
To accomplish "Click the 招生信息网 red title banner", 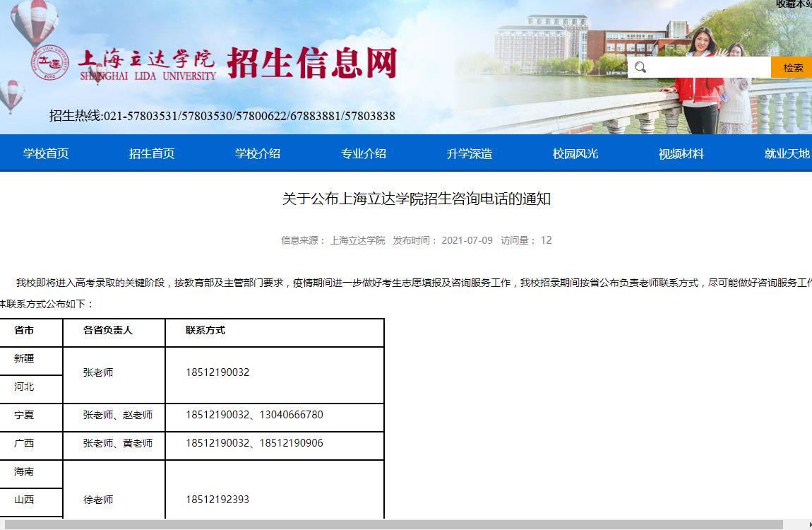I will (312, 64).
